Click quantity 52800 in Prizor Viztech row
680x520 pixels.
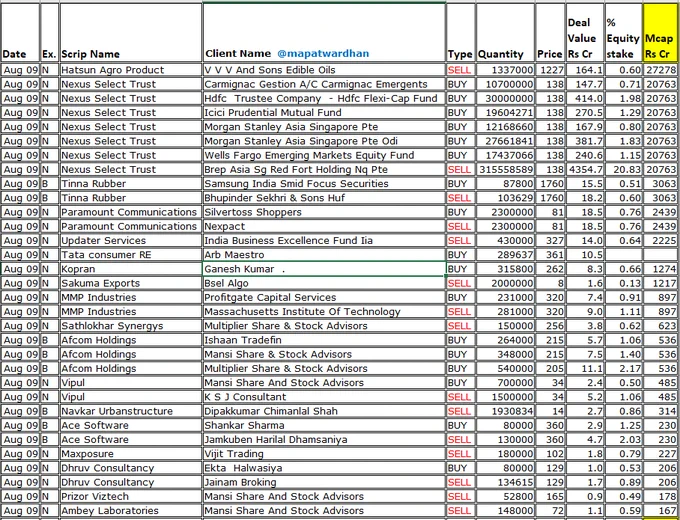(x=506, y=497)
